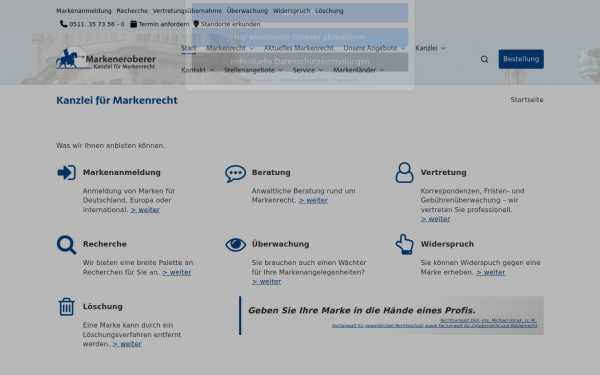600x375 pixels.
Task: Click the Vertretung person icon
Action: coord(404,173)
